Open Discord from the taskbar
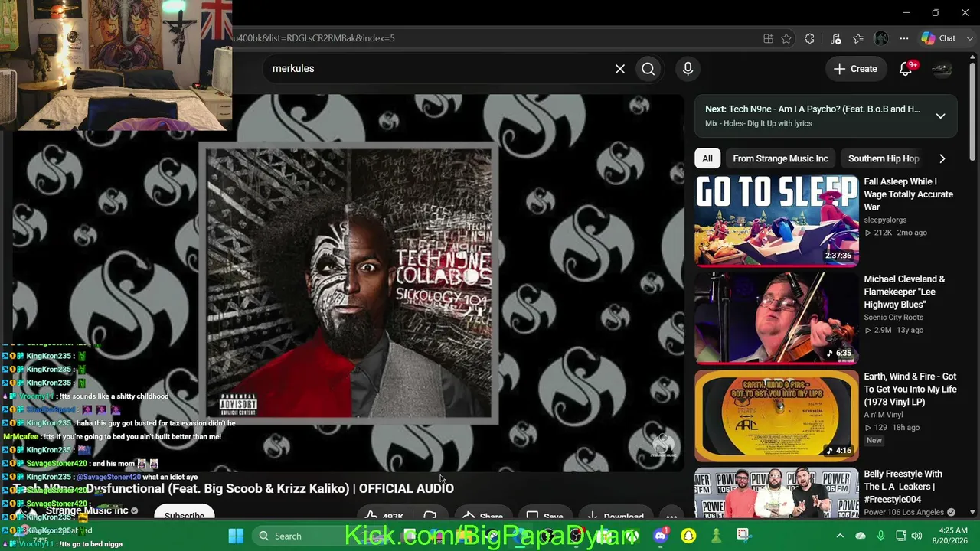 [x=661, y=536]
